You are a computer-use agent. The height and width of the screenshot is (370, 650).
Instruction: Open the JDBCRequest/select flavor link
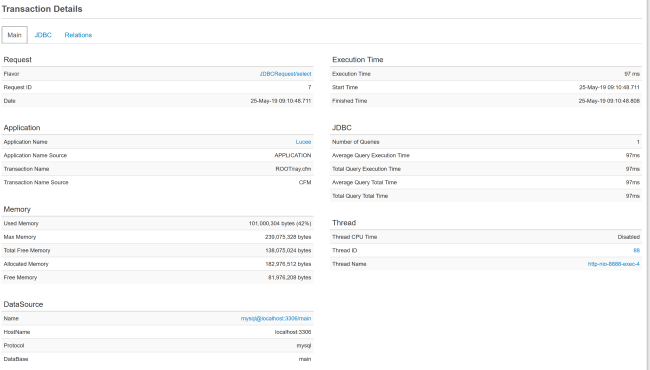285,74
